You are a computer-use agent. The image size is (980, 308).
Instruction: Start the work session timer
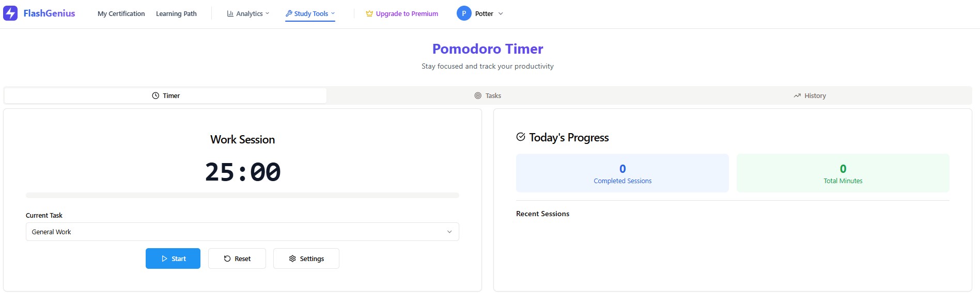pos(173,258)
